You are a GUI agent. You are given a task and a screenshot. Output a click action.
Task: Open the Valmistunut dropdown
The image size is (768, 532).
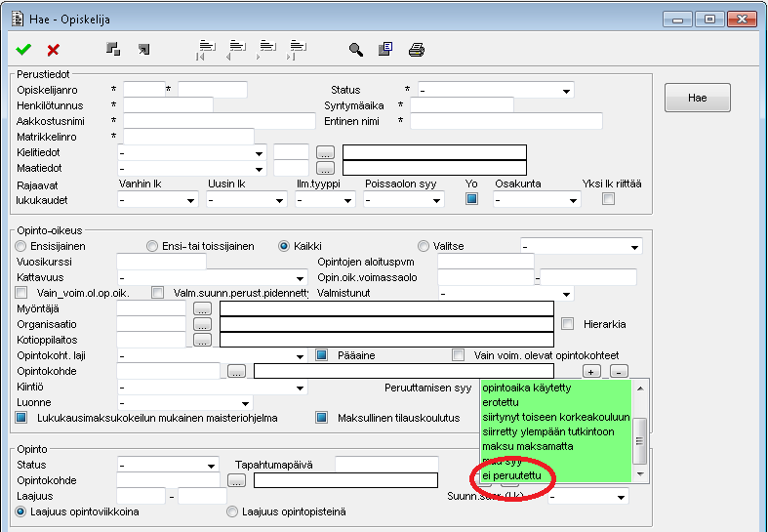coord(505,294)
